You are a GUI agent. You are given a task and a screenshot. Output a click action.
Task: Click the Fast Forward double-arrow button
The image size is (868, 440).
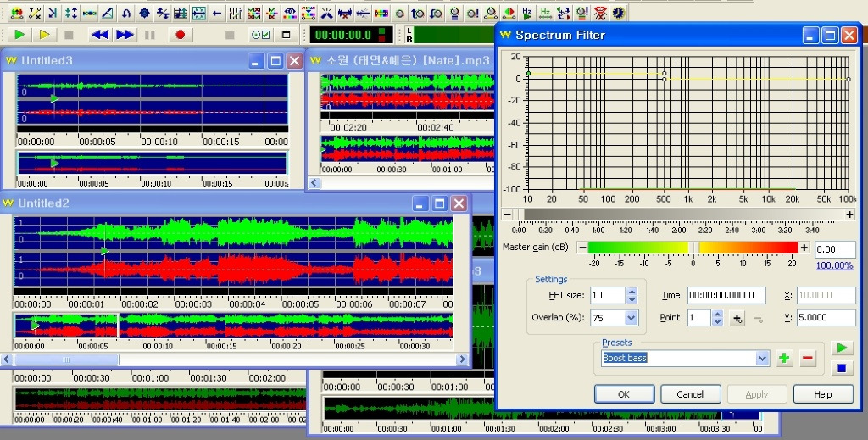coord(125,35)
